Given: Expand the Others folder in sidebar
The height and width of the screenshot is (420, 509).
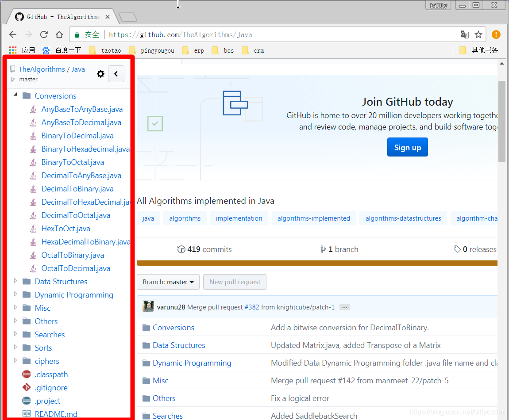Looking at the screenshot, I should pos(15,321).
